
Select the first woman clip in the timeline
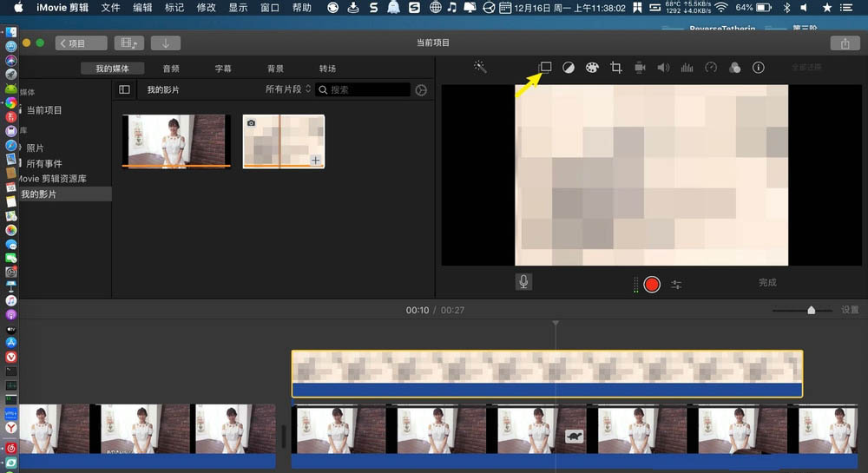pyautogui.click(x=147, y=436)
